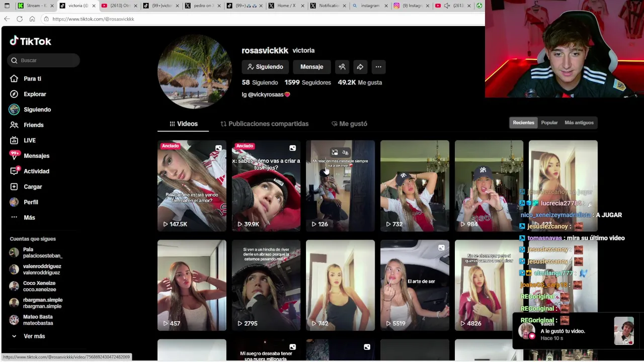Click the Siguiendo follow-status button
This screenshot has height=362, width=644.
click(x=265, y=67)
